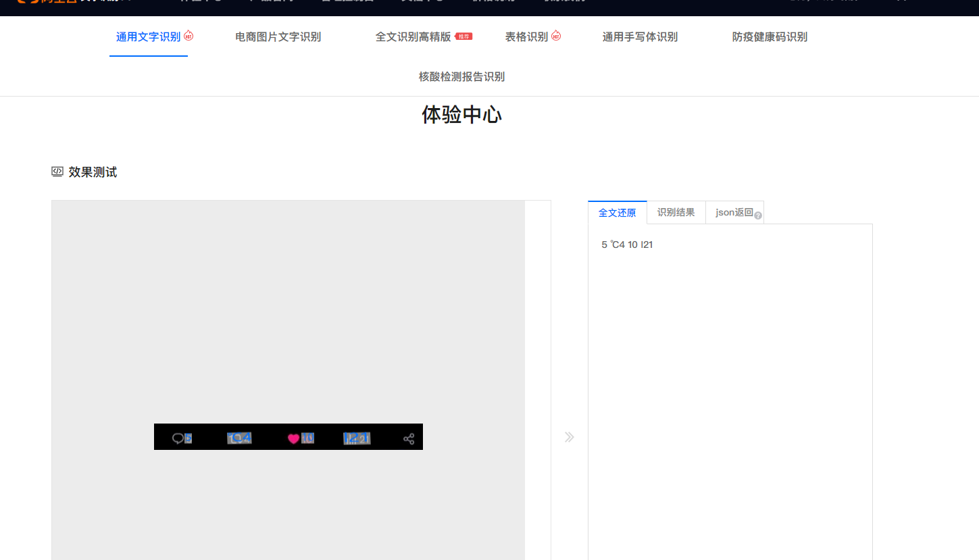Open 防疫健康码识别 tab
Viewport: 979px width, 560px height.
(x=770, y=37)
